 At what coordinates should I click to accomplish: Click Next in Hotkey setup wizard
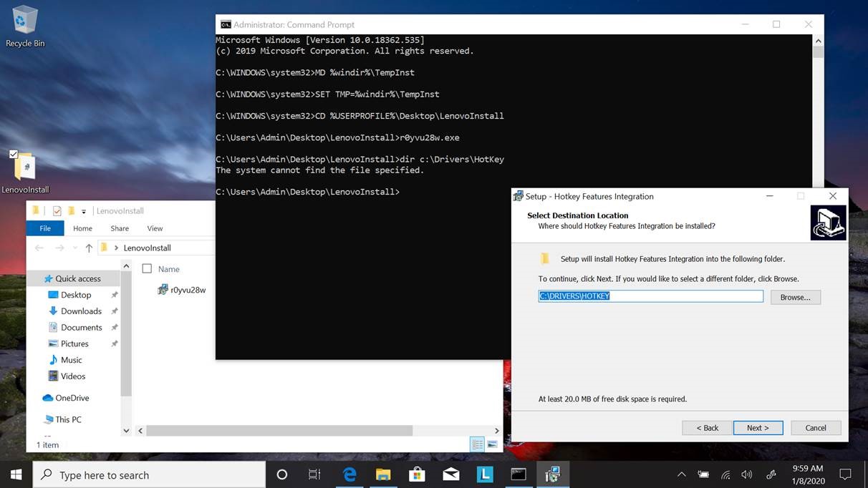click(758, 428)
